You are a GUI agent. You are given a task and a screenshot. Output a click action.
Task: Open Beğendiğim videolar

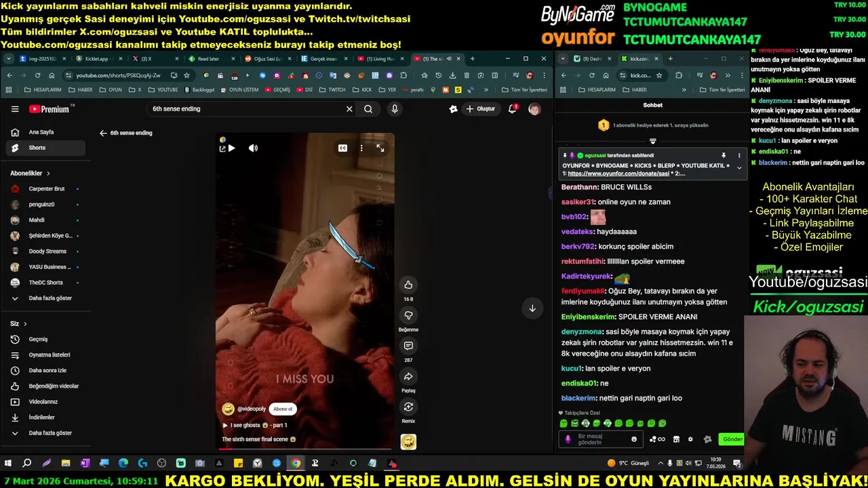[x=45, y=386]
